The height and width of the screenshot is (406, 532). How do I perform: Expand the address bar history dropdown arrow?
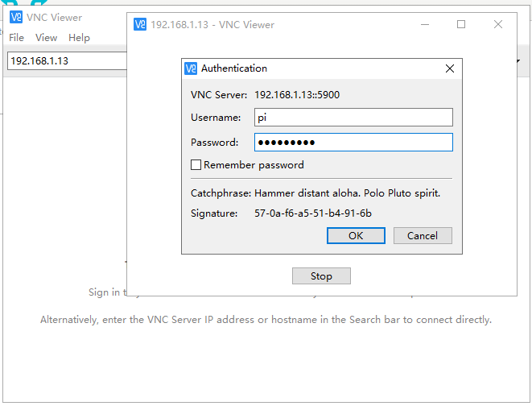(x=518, y=61)
